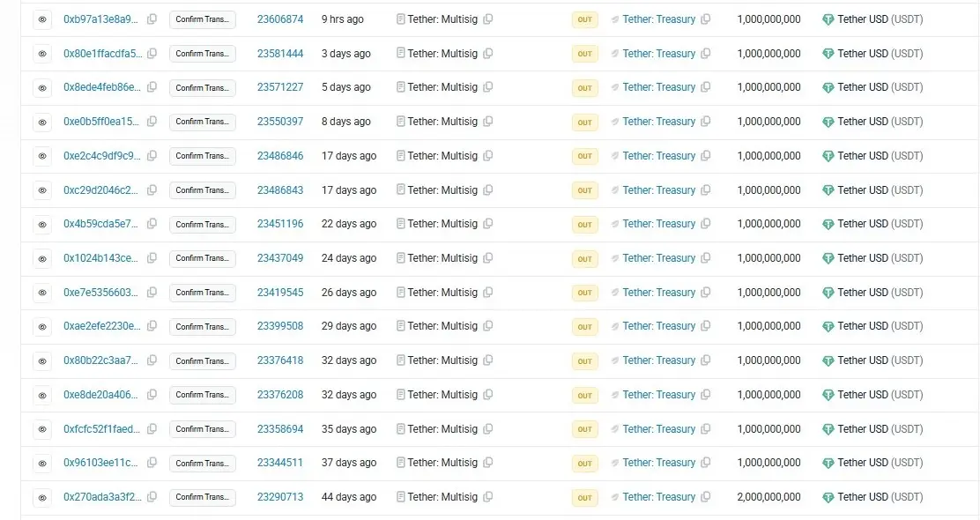Click Confirm Trans... method for block 23399508 row
This screenshot has width=980, height=520.
point(203,327)
